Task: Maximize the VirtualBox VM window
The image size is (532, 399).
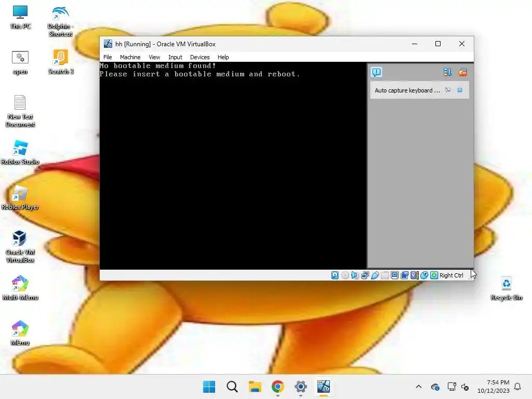Action: click(x=438, y=44)
